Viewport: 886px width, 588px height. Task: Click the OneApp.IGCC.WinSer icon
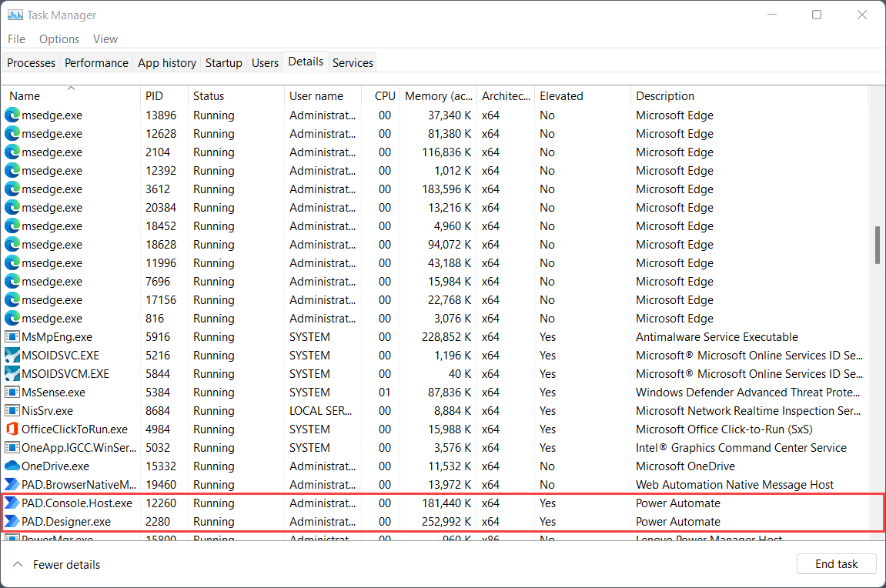click(12, 447)
